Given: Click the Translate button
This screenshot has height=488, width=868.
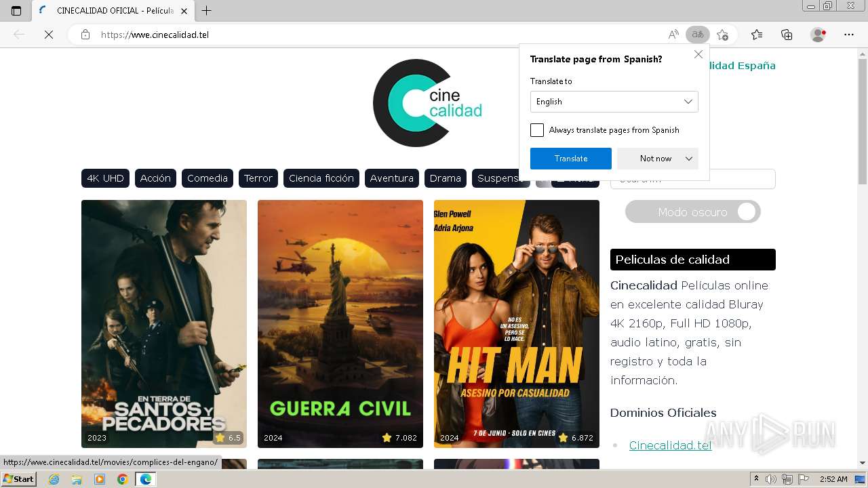Looking at the screenshot, I should (x=571, y=159).
